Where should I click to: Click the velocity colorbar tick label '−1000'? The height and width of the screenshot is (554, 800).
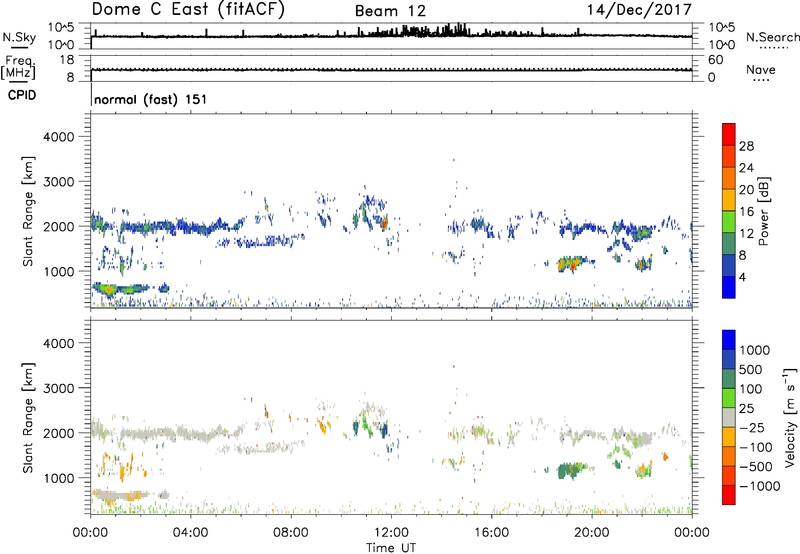coord(759,486)
